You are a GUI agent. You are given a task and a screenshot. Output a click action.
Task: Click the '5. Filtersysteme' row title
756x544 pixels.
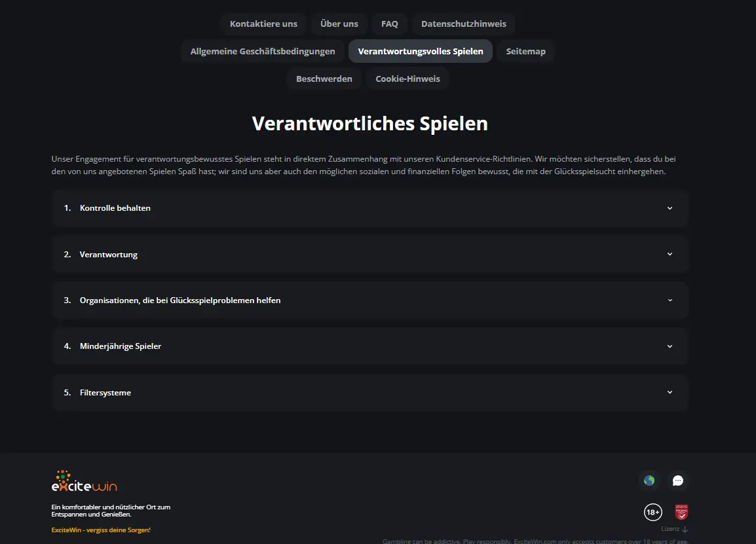click(97, 393)
